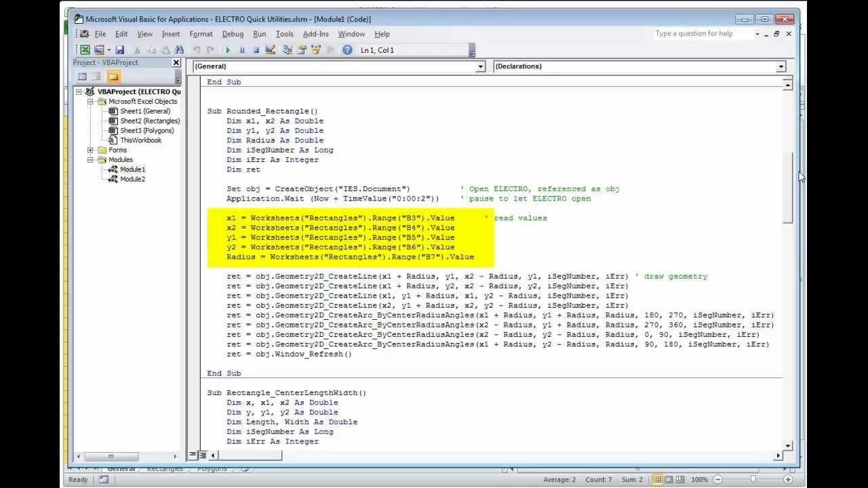868x488 pixels.
Task: Open the Window menu
Action: coord(351,34)
